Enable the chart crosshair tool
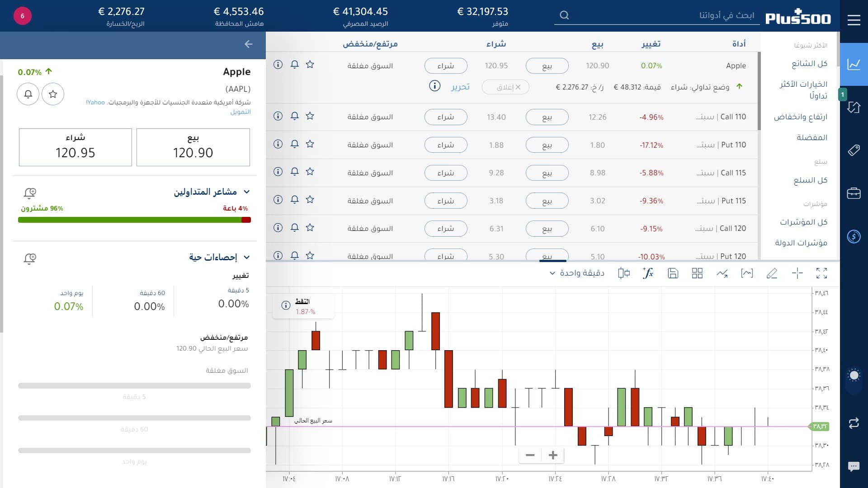This screenshot has width=868, height=488. (x=797, y=273)
